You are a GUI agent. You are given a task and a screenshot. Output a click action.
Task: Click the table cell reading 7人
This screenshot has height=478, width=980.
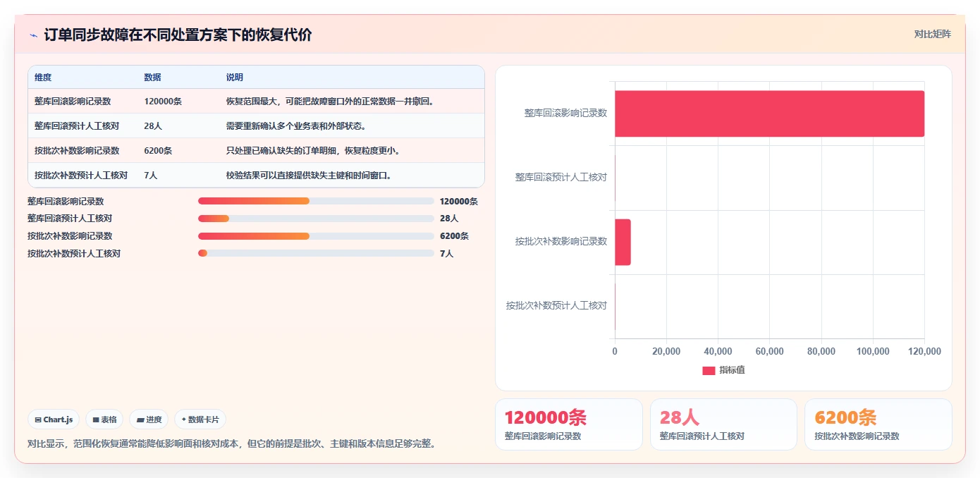pos(150,176)
